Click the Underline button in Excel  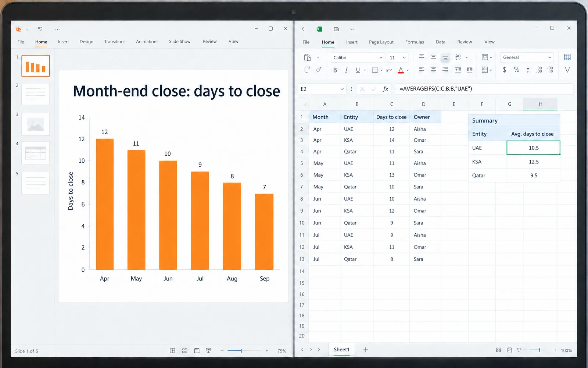click(x=358, y=70)
